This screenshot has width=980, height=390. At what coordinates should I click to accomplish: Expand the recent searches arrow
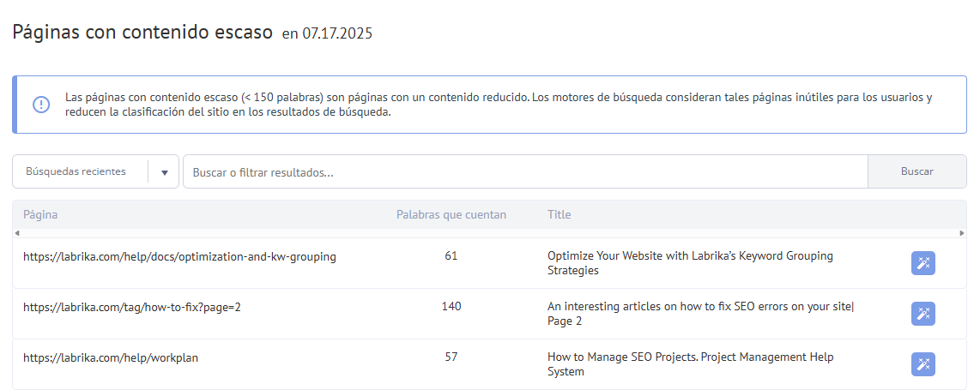point(165,172)
